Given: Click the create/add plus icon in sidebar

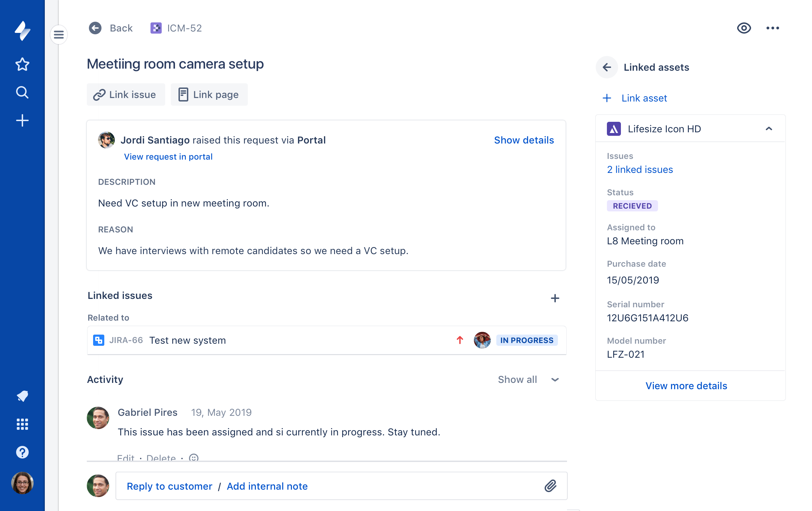Looking at the screenshot, I should point(22,121).
